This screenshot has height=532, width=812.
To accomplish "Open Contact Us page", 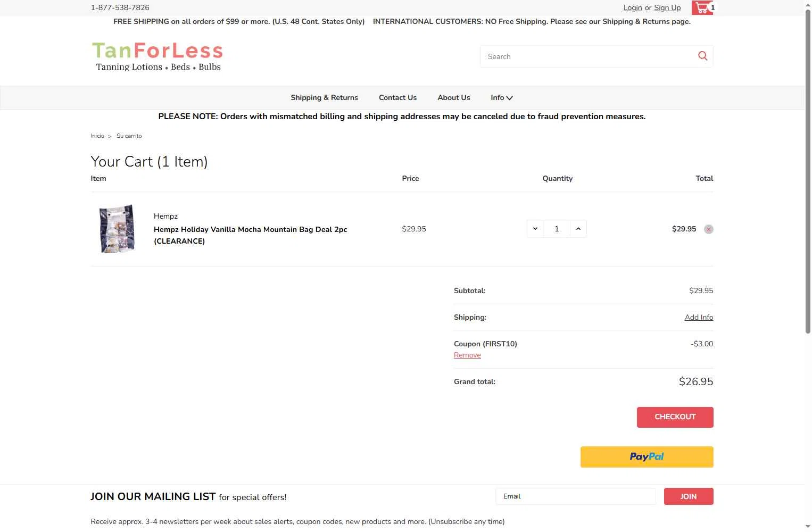I will coord(397,97).
